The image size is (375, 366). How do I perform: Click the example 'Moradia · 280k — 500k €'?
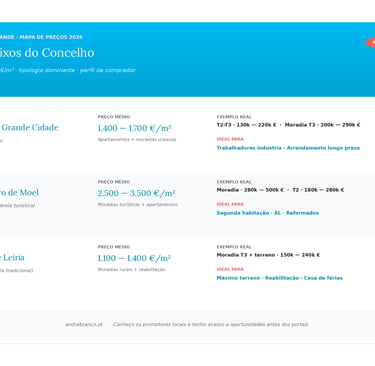point(250,190)
